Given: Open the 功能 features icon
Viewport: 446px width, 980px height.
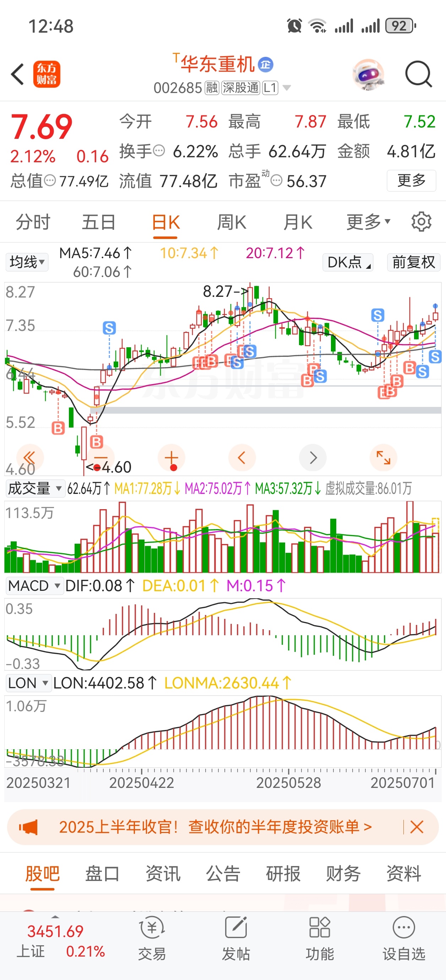Looking at the screenshot, I should tap(320, 938).
